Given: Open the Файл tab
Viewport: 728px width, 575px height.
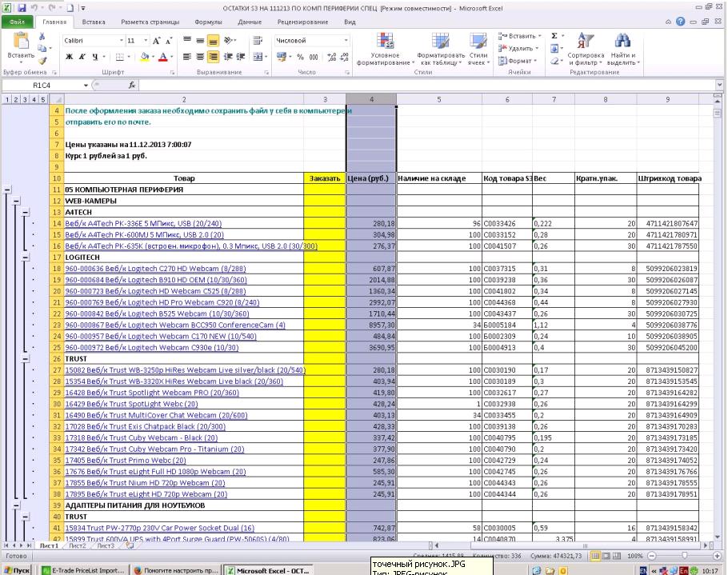Looking at the screenshot, I should (x=17, y=22).
